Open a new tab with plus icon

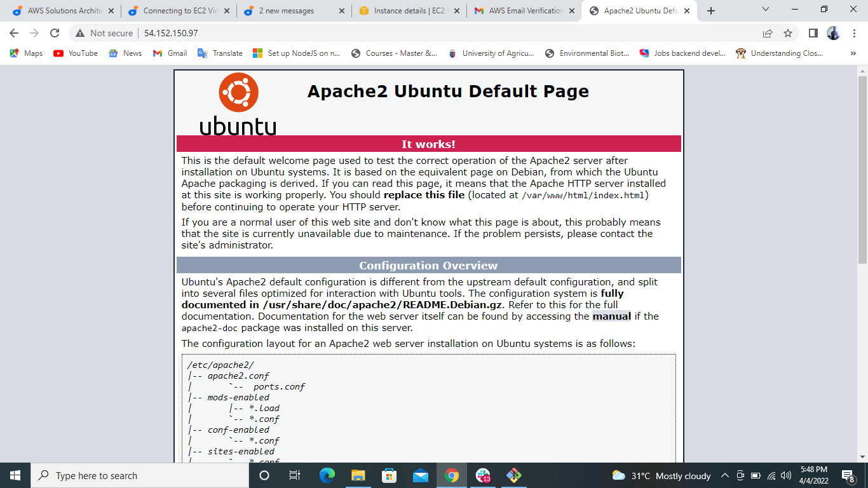(711, 11)
